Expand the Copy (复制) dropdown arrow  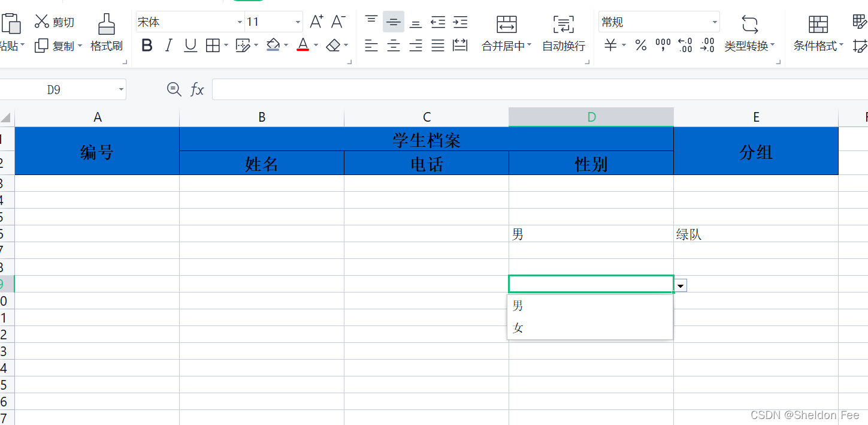coord(80,46)
